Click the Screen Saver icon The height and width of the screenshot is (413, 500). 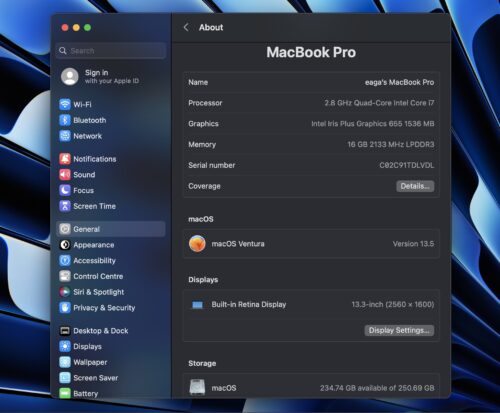point(65,378)
